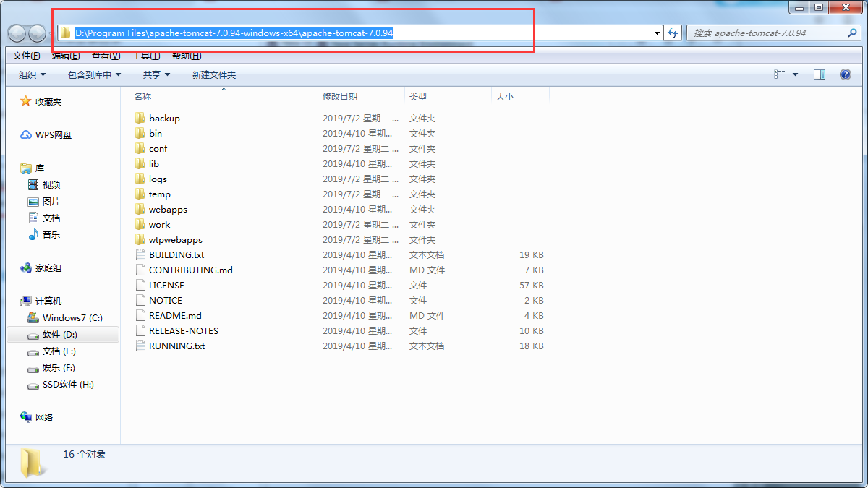Select the webapps folder icon

click(x=140, y=209)
